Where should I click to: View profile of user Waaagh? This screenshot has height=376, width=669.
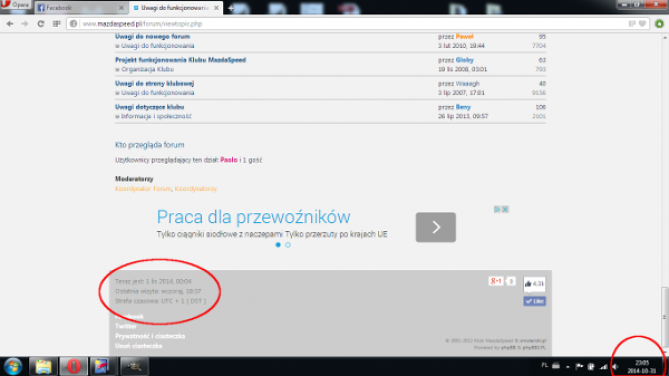(x=468, y=84)
